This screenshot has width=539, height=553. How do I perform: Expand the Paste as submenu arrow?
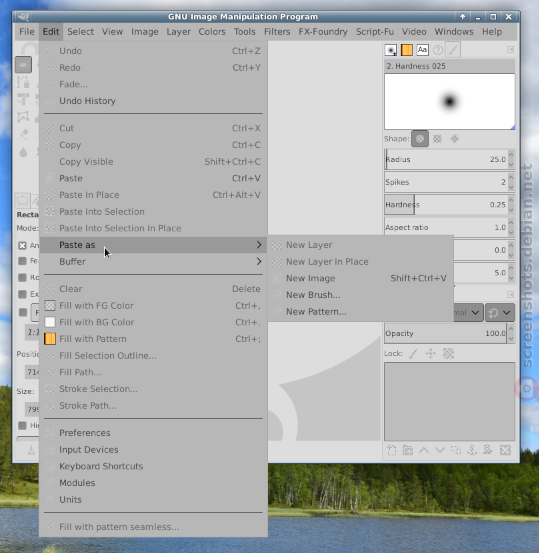259,245
